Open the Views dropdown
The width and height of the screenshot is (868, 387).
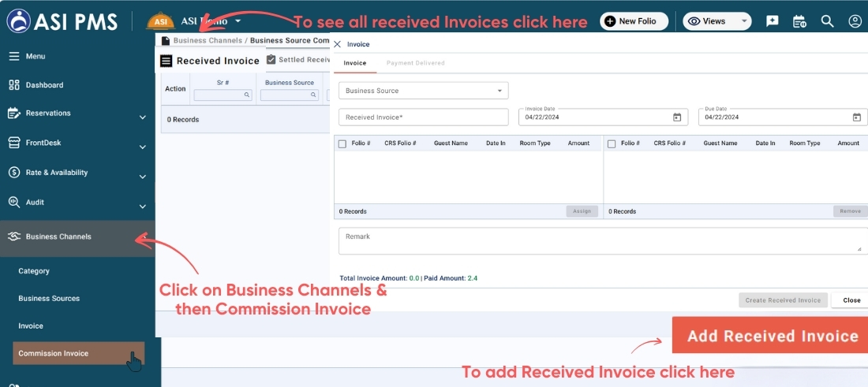click(x=716, y=21)
